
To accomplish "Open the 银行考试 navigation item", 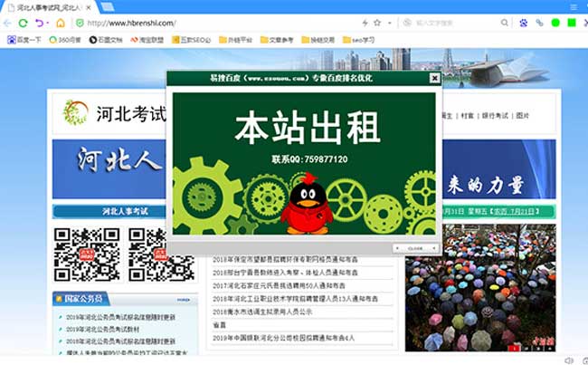I will click(x=495, y=116).
